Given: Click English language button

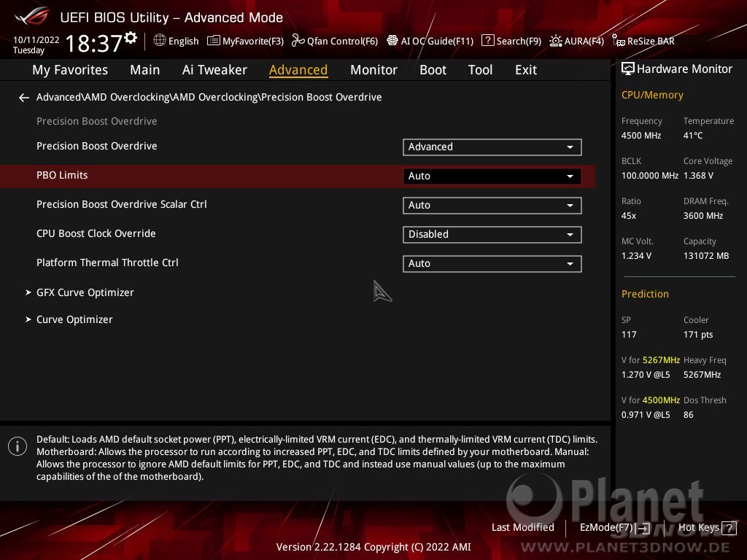Looking at the screenshot, I should (x=183, y=42).
